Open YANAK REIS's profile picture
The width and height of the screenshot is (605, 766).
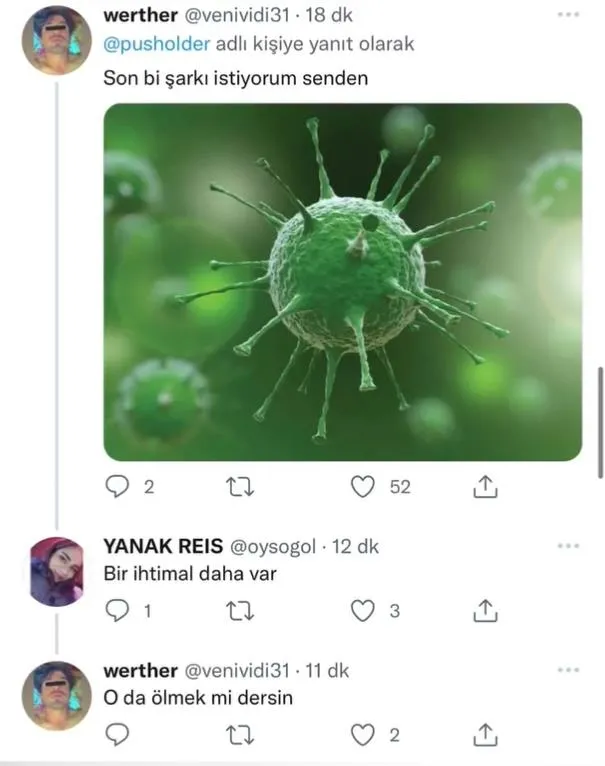[x=56, y=571]
